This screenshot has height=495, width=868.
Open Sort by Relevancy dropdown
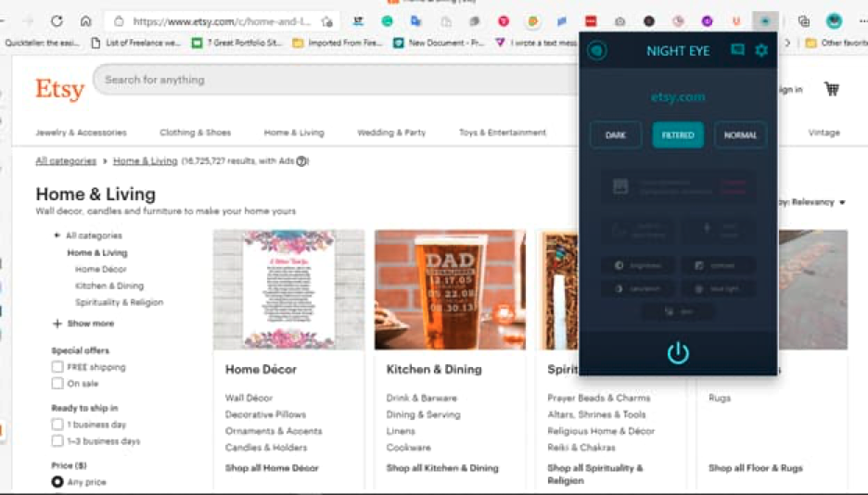click(x=811, y=202)
